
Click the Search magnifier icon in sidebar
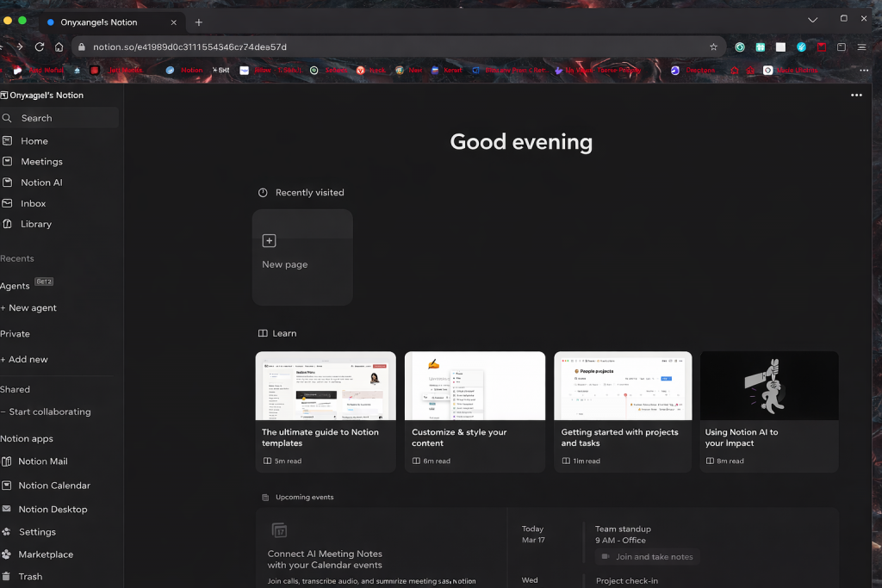[x=7, y=118]
